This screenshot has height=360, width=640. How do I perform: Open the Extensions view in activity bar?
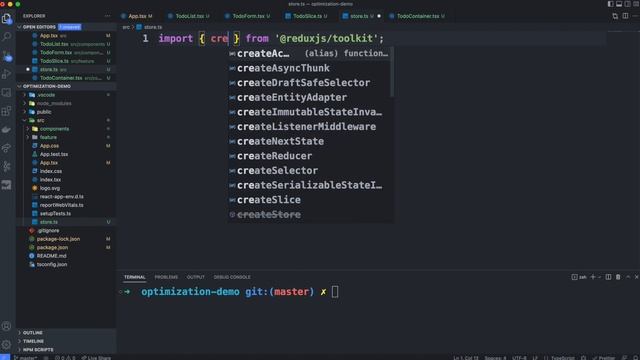coord(7,111)
